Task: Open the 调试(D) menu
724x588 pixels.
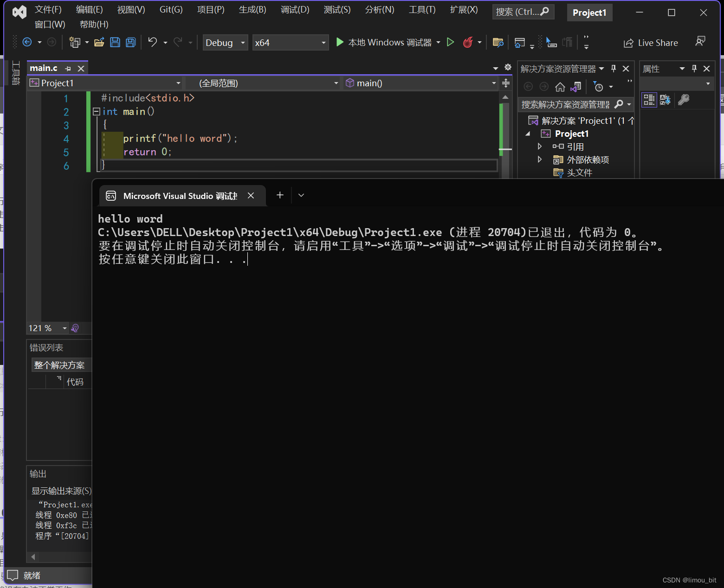Action: click(295, 10)
